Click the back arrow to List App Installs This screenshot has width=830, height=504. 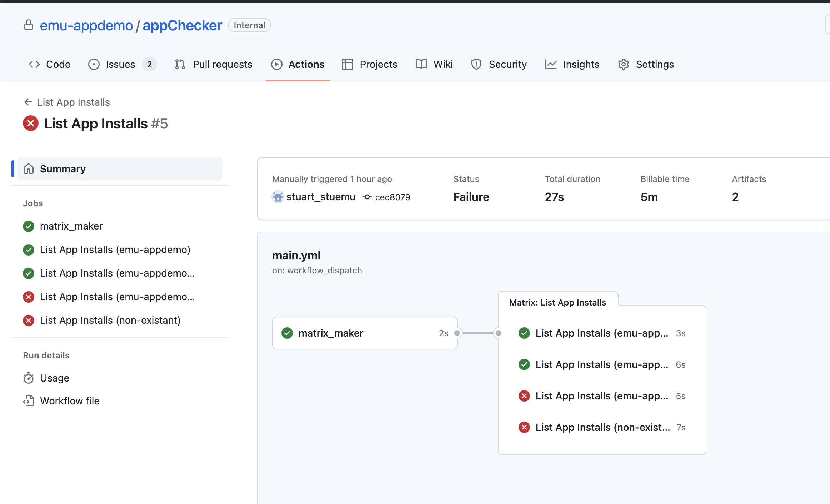(28, 102)
